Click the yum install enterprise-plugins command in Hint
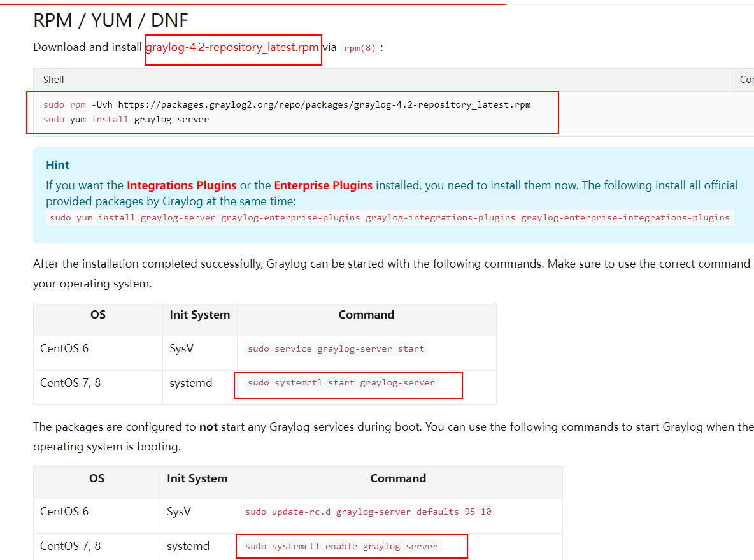 390,217
